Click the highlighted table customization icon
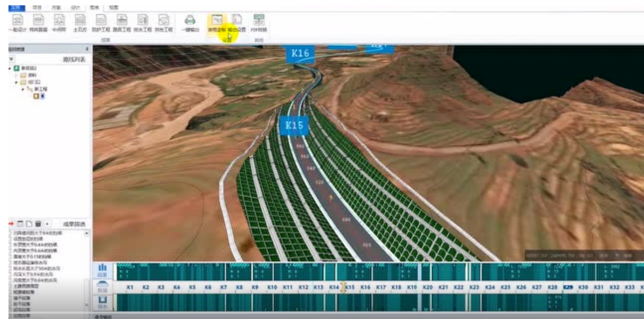 (217, 23)
